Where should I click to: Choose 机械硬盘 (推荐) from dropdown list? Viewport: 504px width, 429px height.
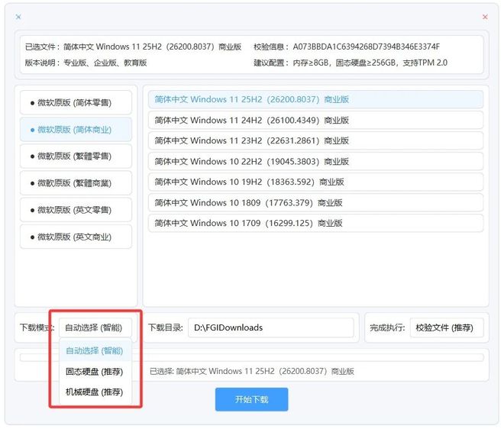[x=94, y=392]
